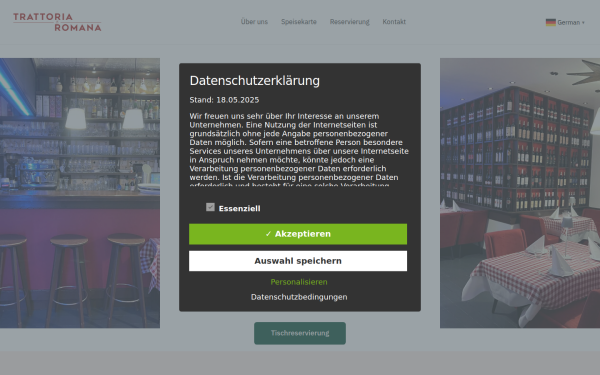
Task: Select the wine shelf dining room photo
Action: click(x=520, y=193)
